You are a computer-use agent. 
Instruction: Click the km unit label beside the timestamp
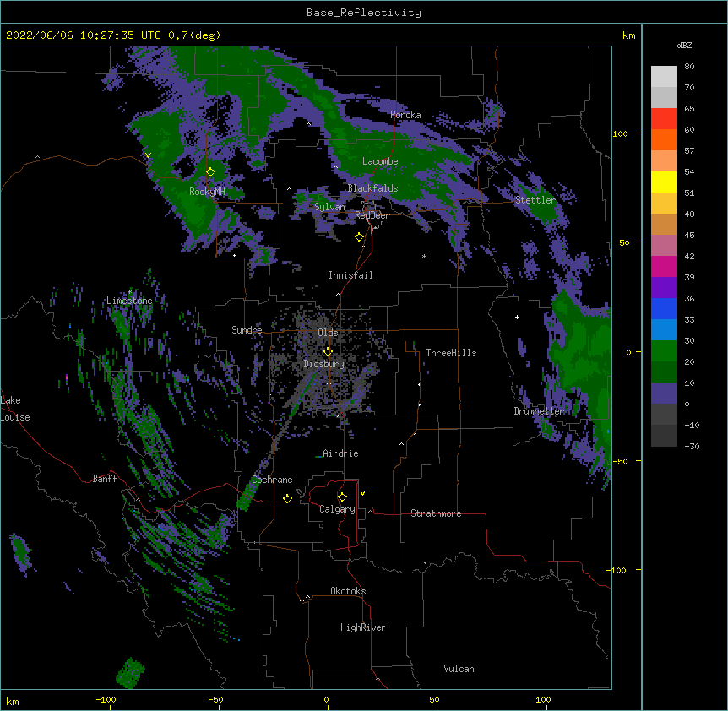point(629,35)
